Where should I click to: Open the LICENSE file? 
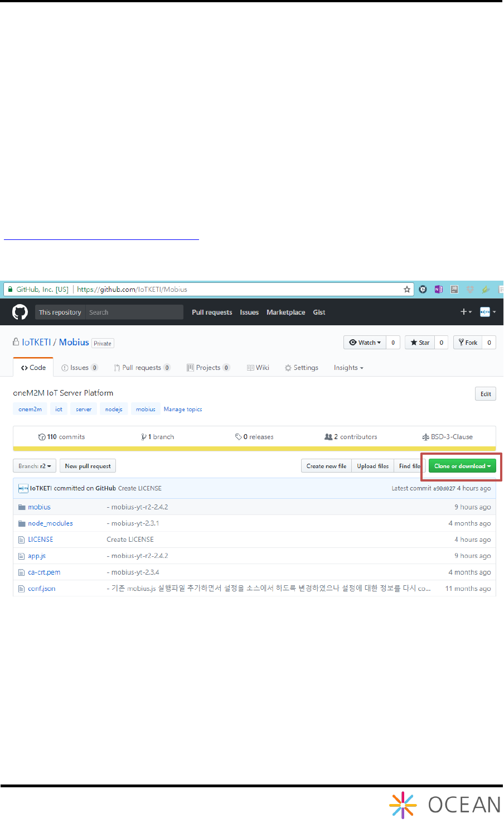(x=41, y=540)
